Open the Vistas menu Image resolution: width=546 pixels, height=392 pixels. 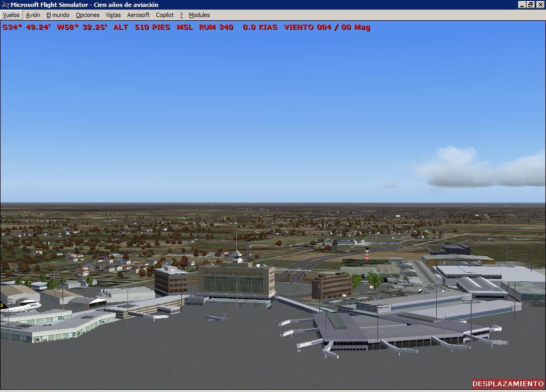[113, 15]
